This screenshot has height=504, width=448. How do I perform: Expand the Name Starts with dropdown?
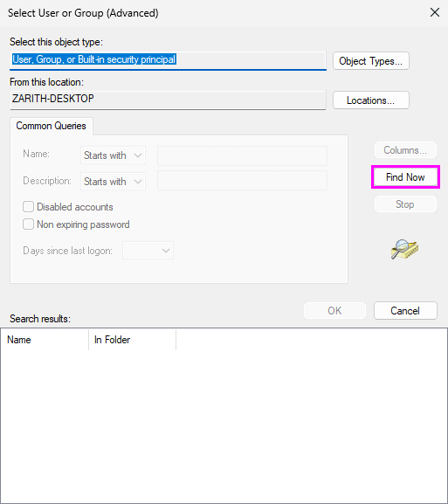click(113, 155)
